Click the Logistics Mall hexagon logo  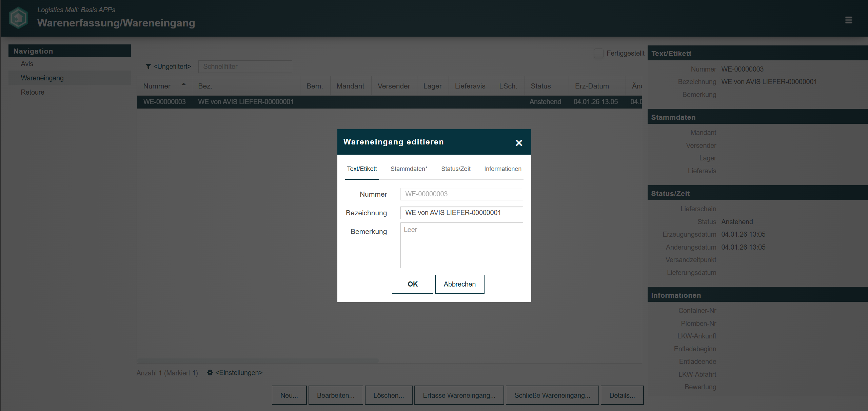coord(18,18)
